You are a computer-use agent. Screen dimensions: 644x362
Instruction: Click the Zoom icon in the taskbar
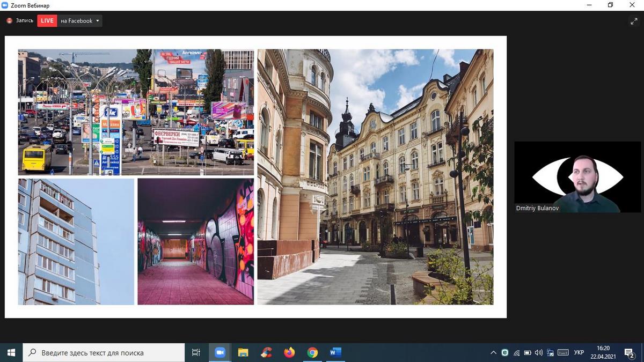click(220, 352)
